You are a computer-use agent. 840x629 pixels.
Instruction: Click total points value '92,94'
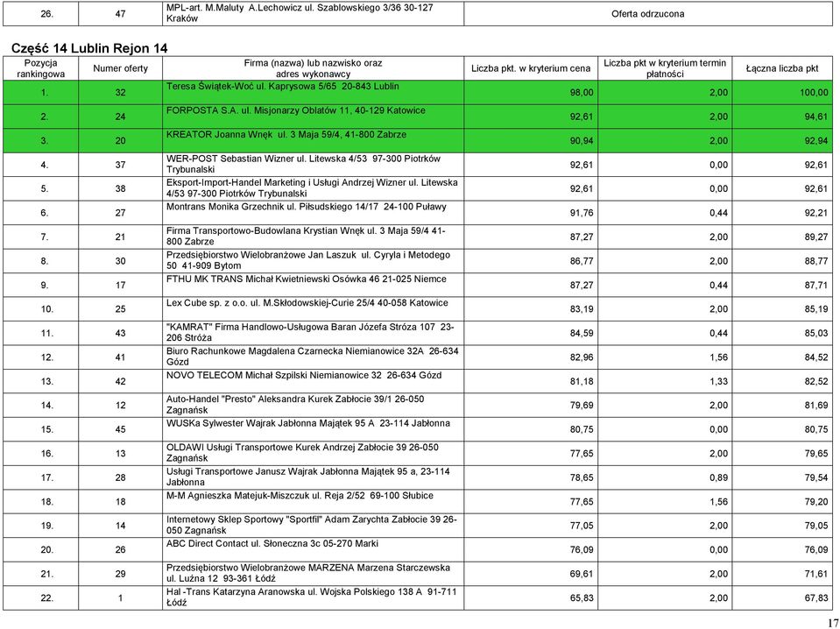815,141
